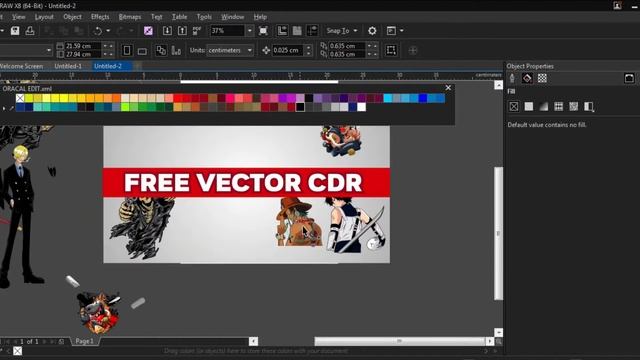
Task: Select the Bitmap pattern fill icon
Action: coord(573,107)
